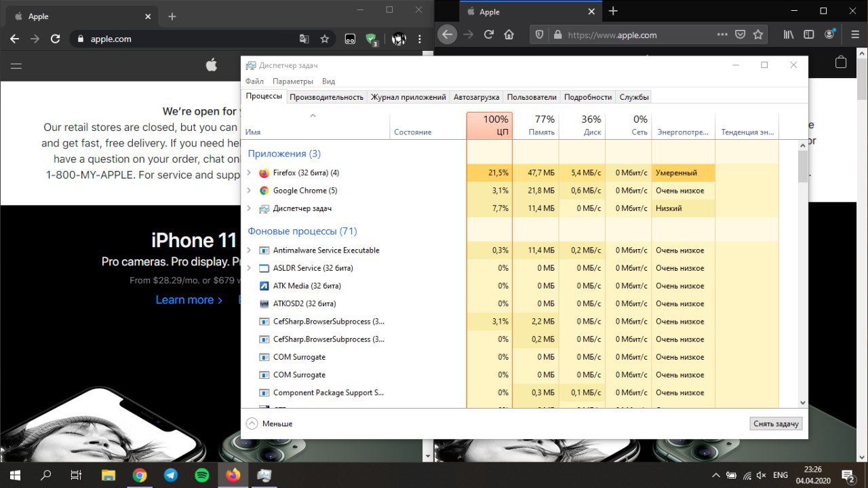Viewport: 868px width, 488px height.
Task: Open Windows notification center
Action: 848,475
